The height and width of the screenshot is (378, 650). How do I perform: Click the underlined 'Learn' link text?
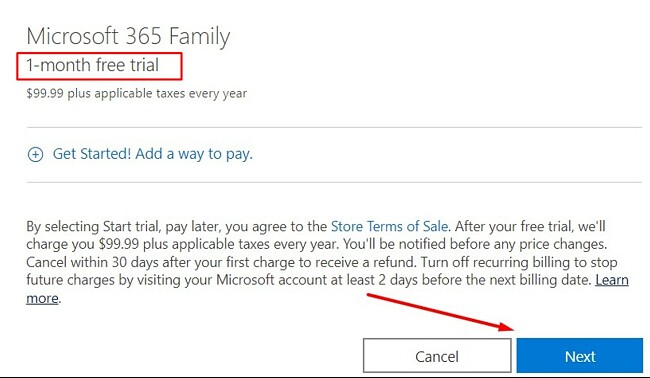(612, 280)
